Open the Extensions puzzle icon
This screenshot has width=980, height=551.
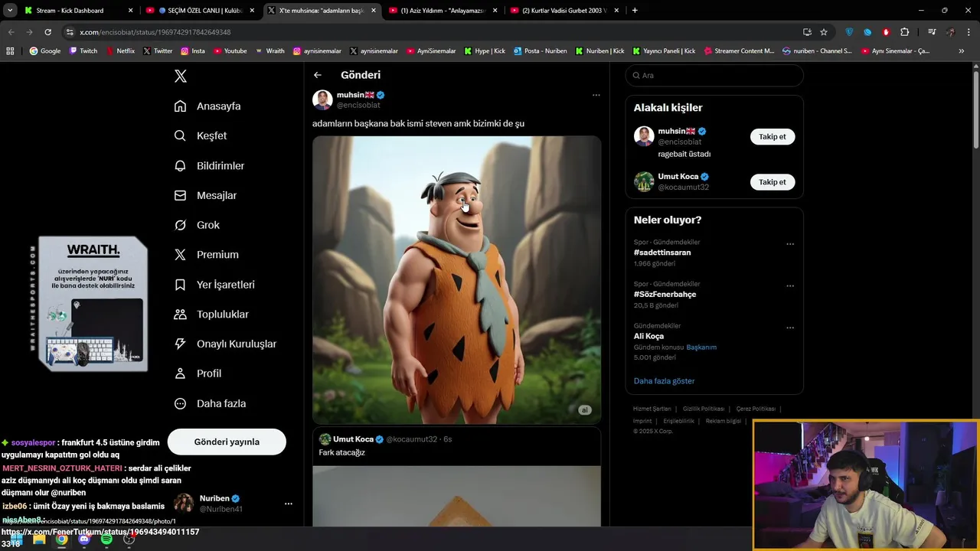pyautogui.click(x=905, y=32)
